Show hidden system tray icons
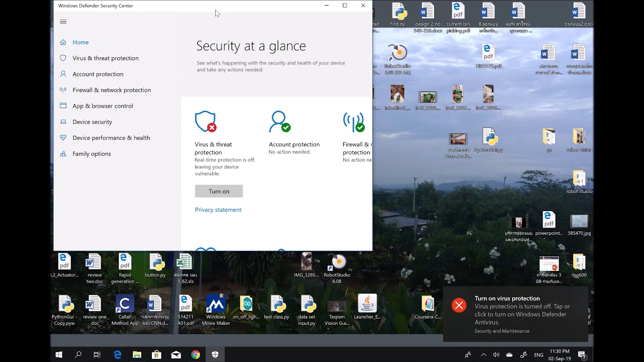The image size is (644, 362). tap(484, 354)
